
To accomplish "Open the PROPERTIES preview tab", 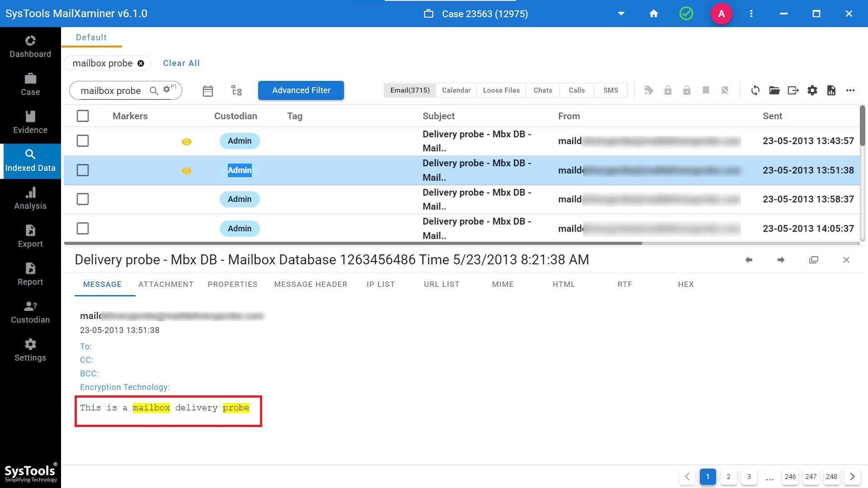I will 232,284.
